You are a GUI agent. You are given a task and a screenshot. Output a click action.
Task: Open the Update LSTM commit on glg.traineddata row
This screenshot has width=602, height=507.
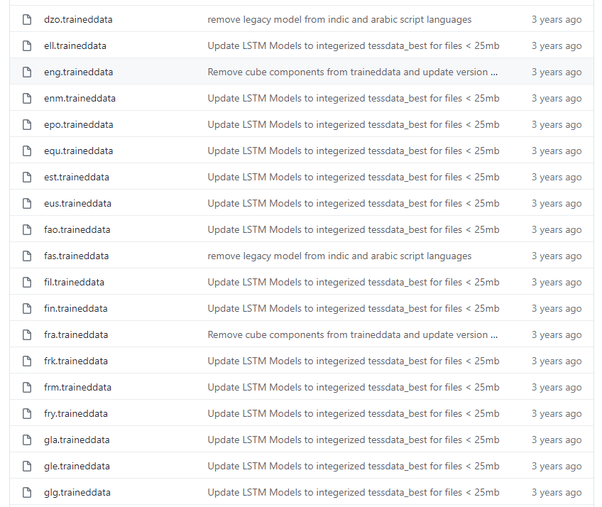[x=353, y=492]
